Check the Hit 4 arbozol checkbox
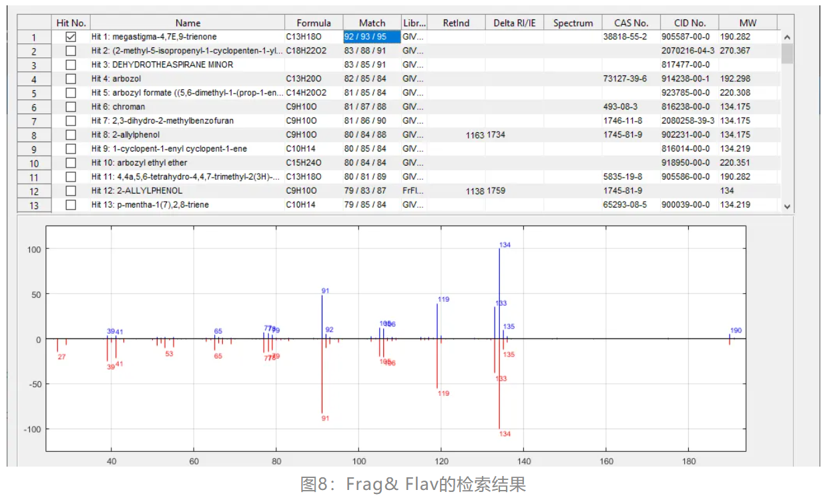831x504 pixels. (x=71, y=79)
